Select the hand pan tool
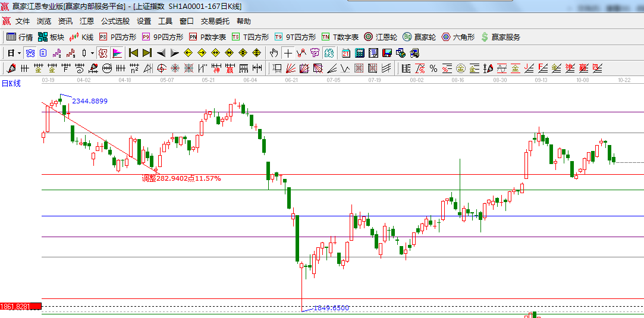Viewport: 644px width, 318px height. (274, 53)
